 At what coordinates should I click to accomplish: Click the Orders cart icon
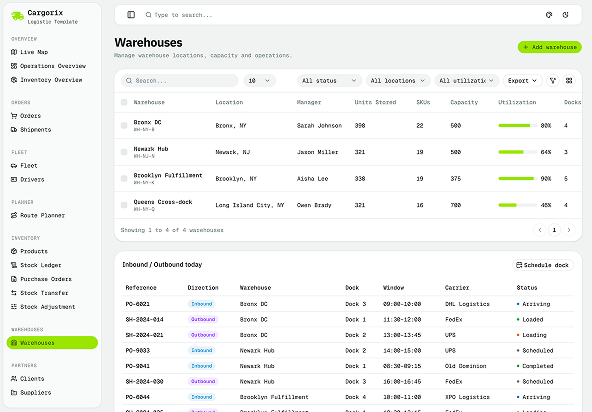coord(14,116)
